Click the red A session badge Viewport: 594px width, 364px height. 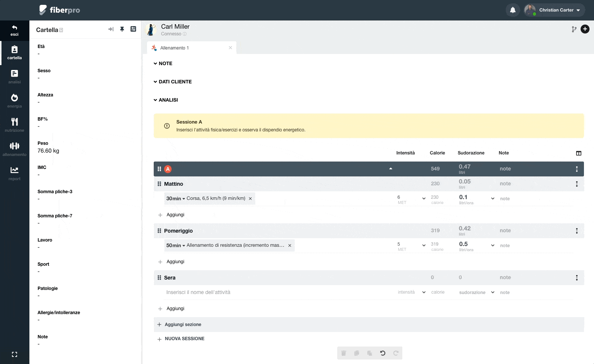168,169
